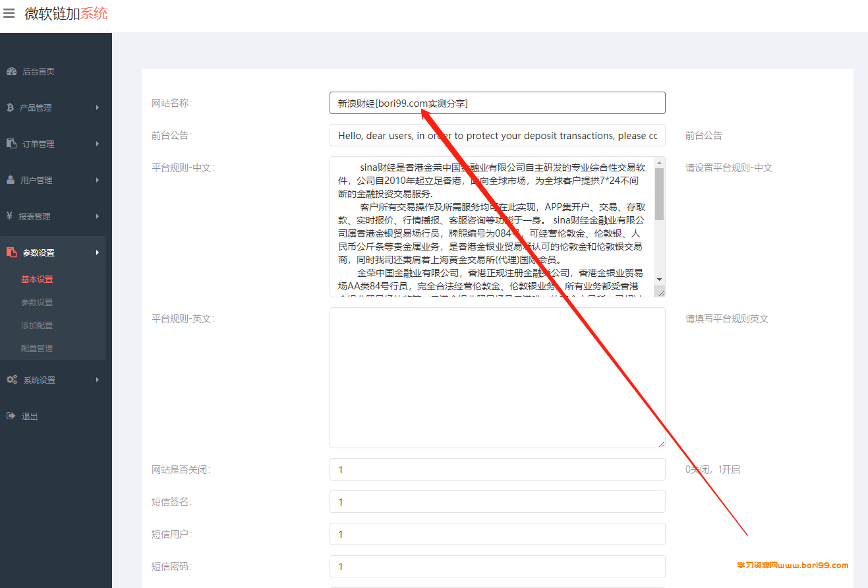Click the hint text 请设置平台规则-中文
This screenshot has width=868, height=588.
click(x=728, y=167)
